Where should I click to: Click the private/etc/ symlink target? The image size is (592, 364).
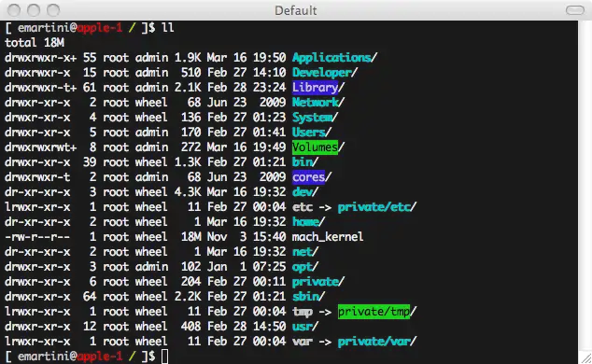point(377,207)
